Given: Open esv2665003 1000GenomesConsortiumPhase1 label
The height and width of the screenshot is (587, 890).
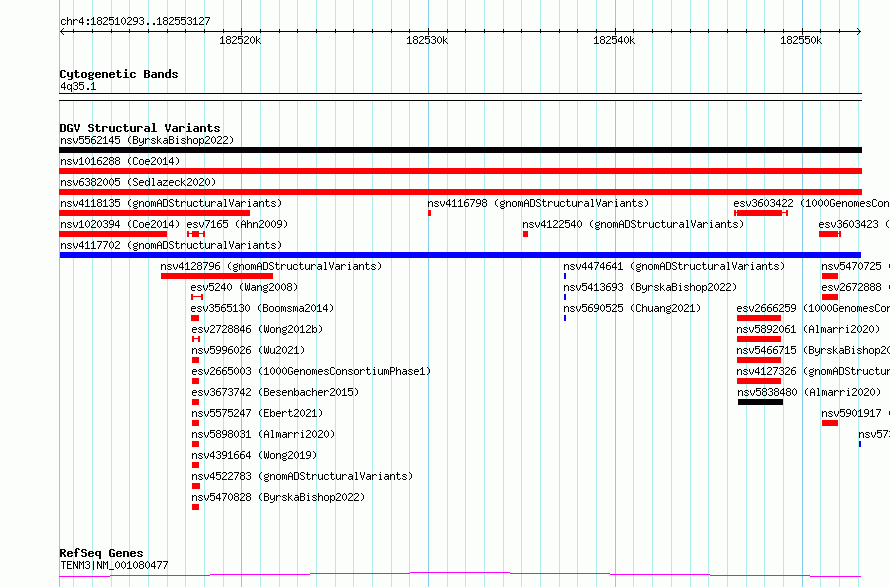Looking at the screenshot, I should pos(311,371).
